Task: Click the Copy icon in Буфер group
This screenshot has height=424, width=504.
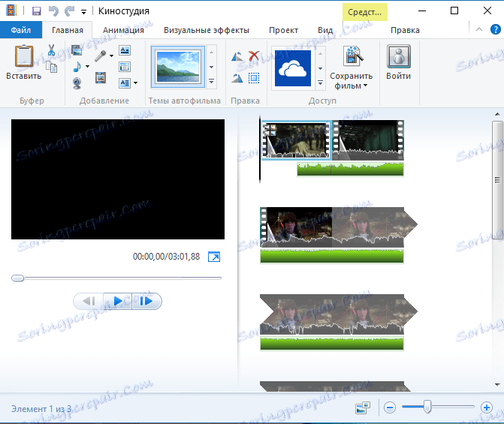Action: [51, 67]
